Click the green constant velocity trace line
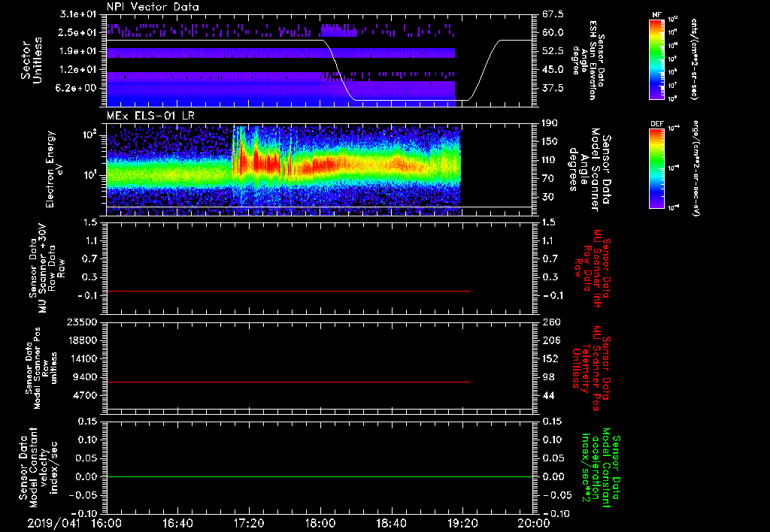This screenshot has width=770, height=532. click(x=316, y=477)
